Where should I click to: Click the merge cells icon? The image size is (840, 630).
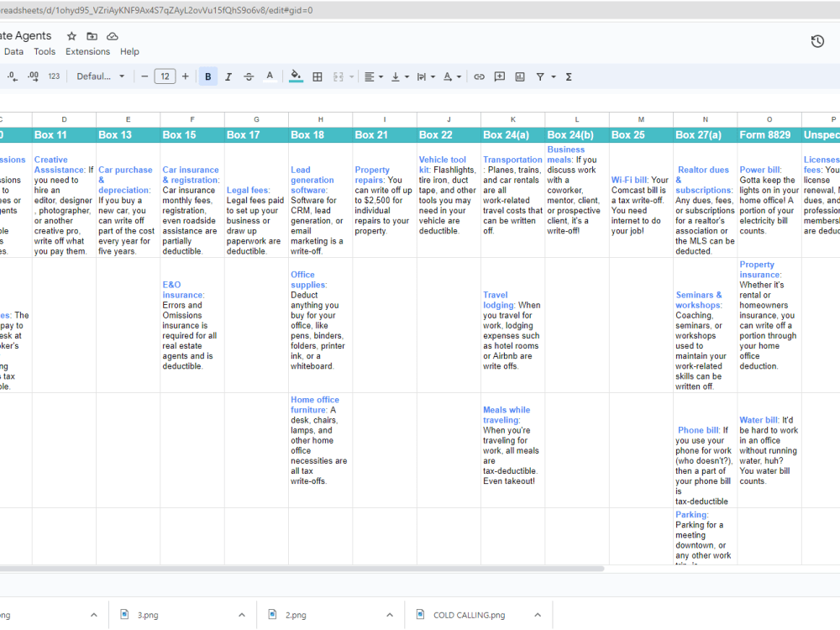(x=338, y=76)
